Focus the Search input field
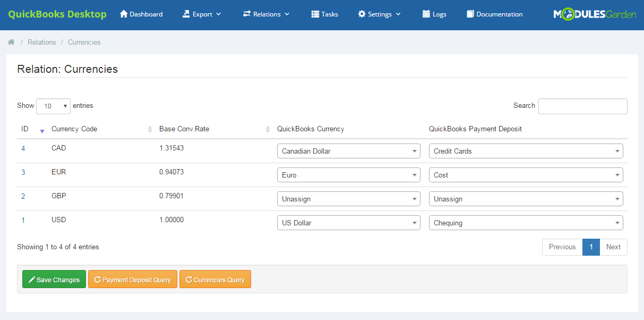The image size is (644, 320). click(x=583, y=106)
